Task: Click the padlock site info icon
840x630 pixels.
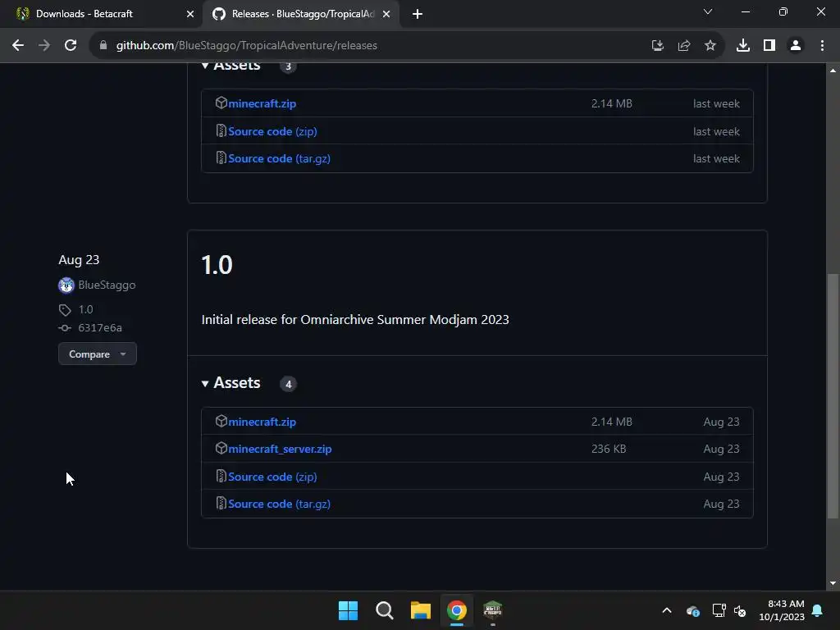Action: 103,46
